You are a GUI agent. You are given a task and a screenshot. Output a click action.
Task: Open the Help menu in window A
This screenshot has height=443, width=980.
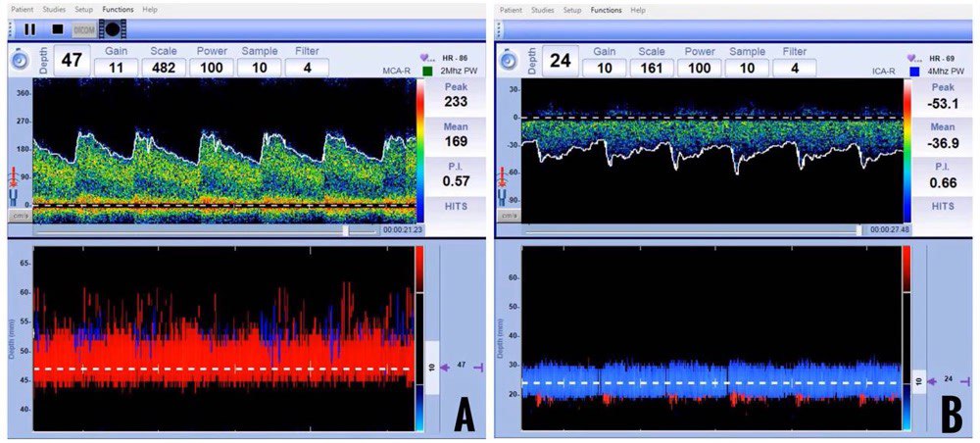150,10
